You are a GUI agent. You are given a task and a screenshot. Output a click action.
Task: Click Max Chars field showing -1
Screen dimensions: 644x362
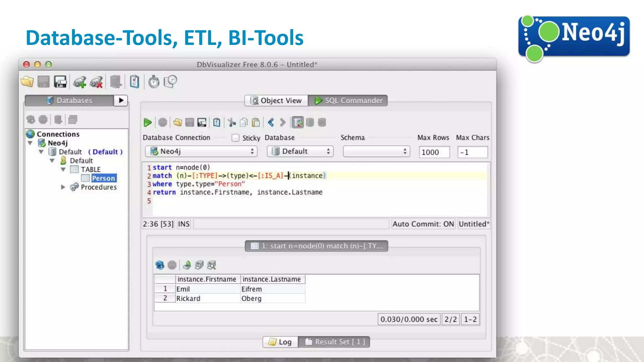click(x=473, y=152)
